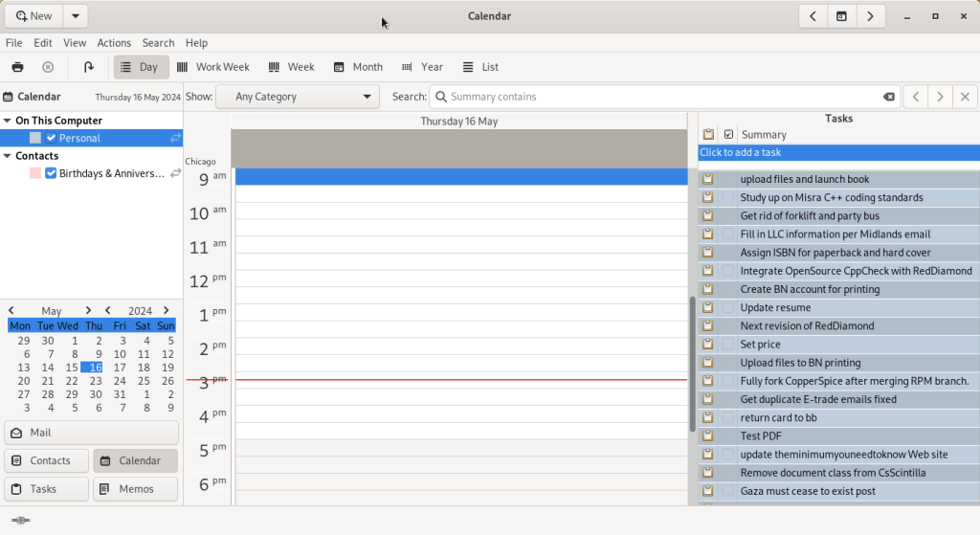Clear the search field with the erase icon

[889, 97]
